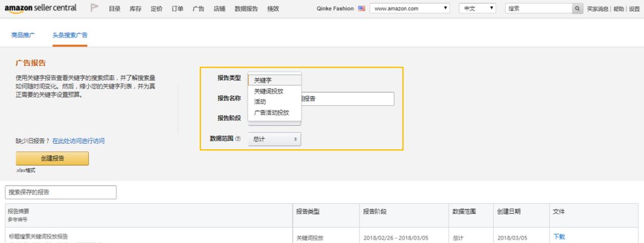
Task: Open the 头条搜索广告 tab
Action: pos(70,35)
